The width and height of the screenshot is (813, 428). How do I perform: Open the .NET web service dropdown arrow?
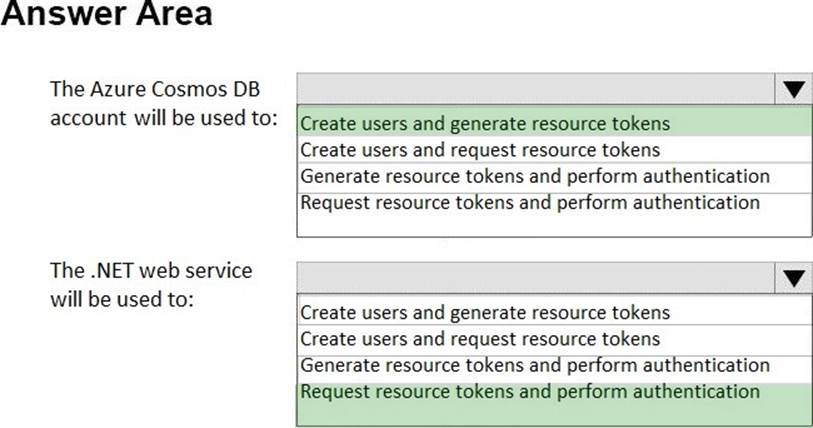click(x=793, y=278)
